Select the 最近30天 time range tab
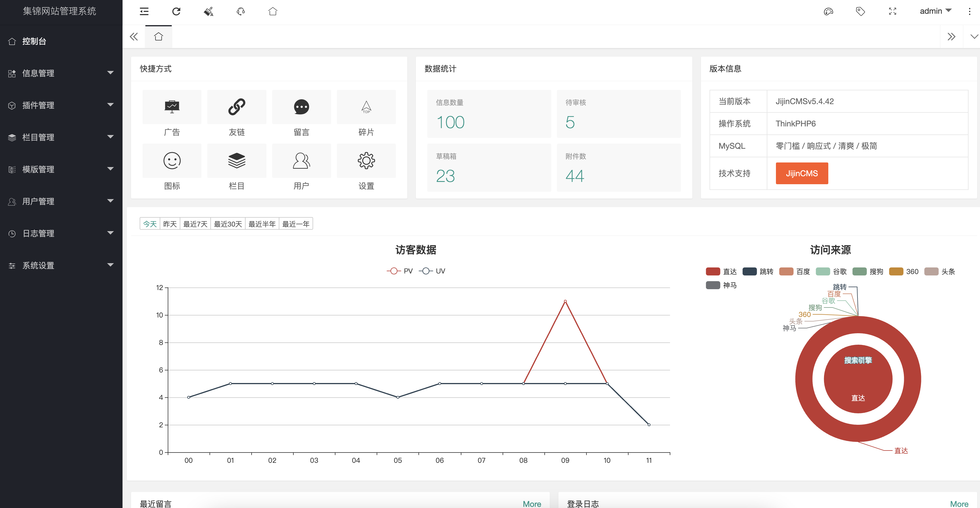Screen dimensions: 980x508 point(228,224)
